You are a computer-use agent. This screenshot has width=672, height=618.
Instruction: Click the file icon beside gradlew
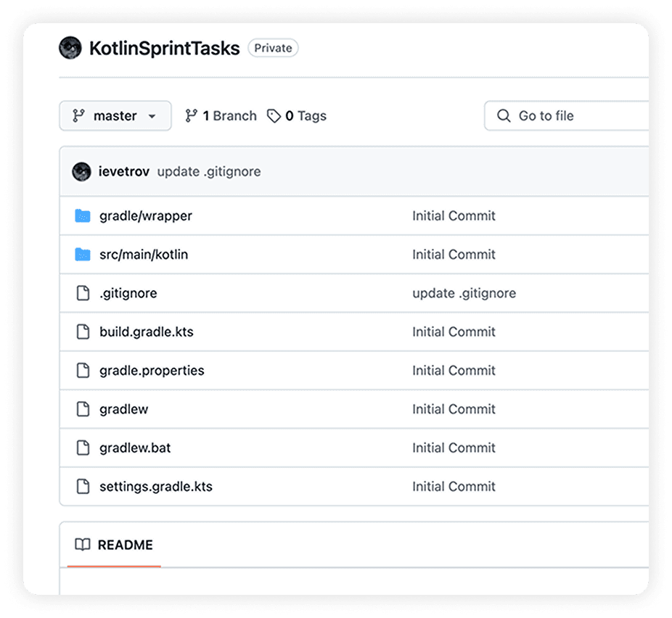83,409
